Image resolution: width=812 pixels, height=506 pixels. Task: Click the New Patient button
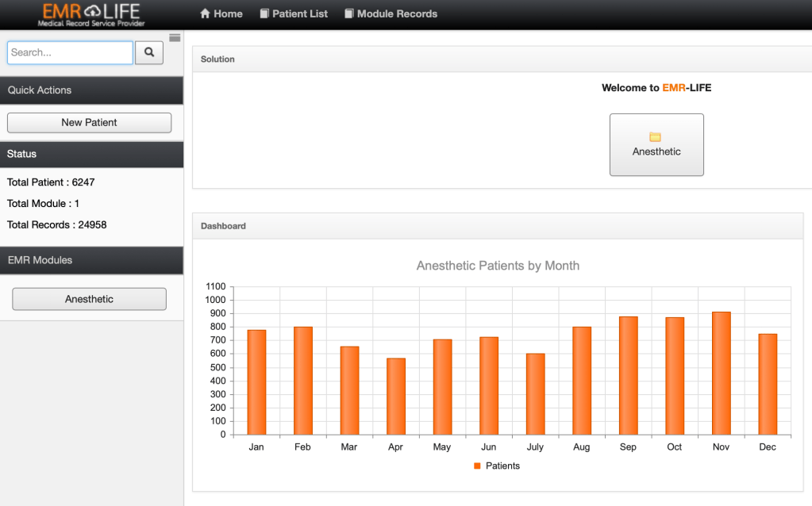pos(89,123)
